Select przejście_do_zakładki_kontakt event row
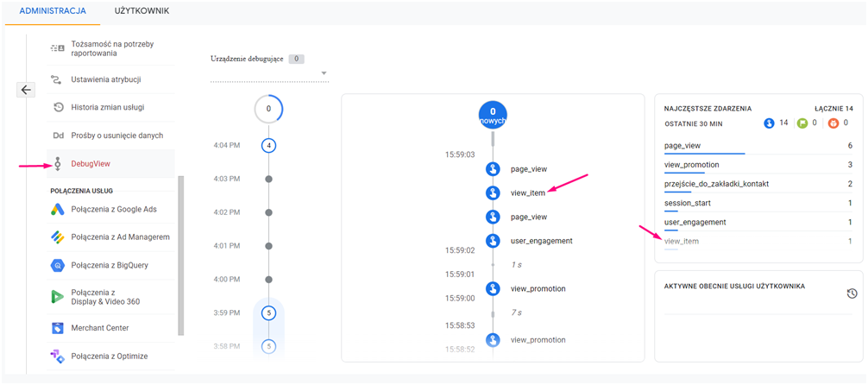 758,184
